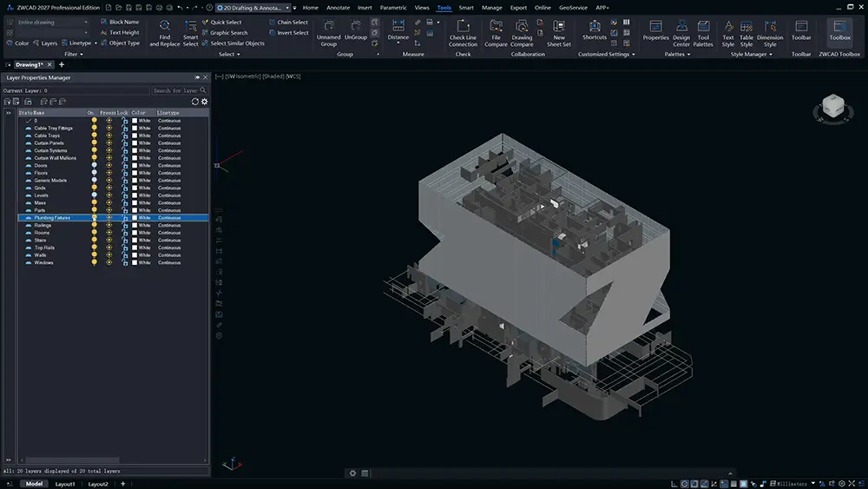Image resolution: width=868 pixels, height=489 pixels.
Task: Open Find and Replace tool
Action: pyautogui.click(x=164, y=33)
